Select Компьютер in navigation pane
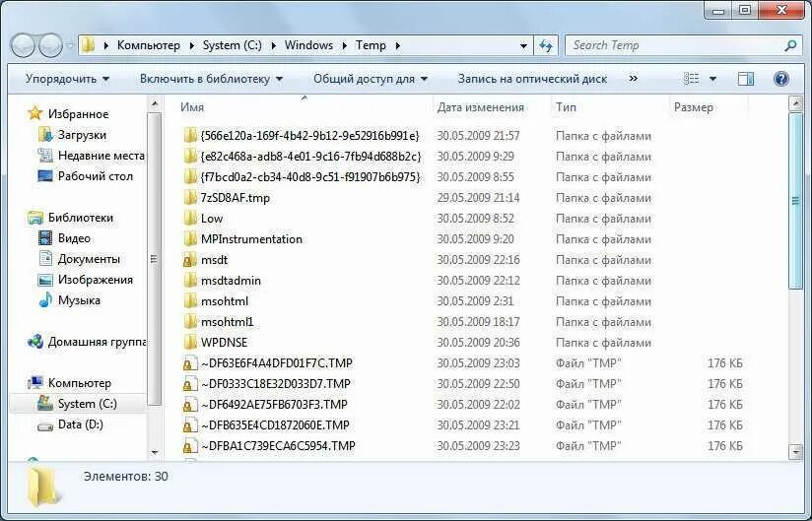Image resolution: width=812 pixels, height=521 pixels. 79,383
